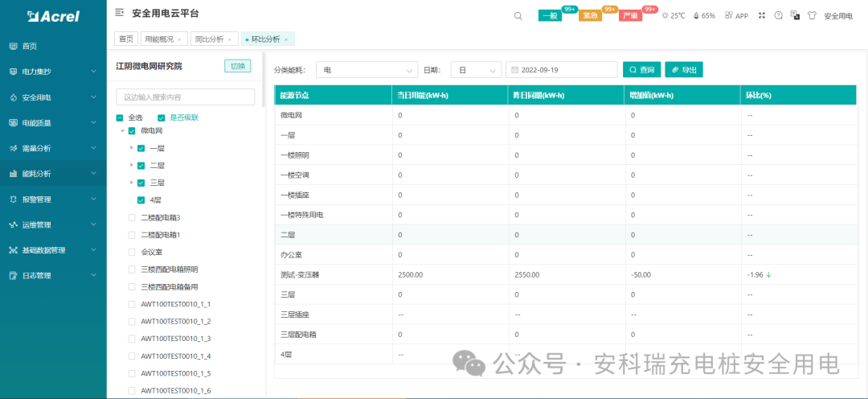Screen dimensions: 868x399
Task: Open the header search magnifier
Action: tap(518, 16)
